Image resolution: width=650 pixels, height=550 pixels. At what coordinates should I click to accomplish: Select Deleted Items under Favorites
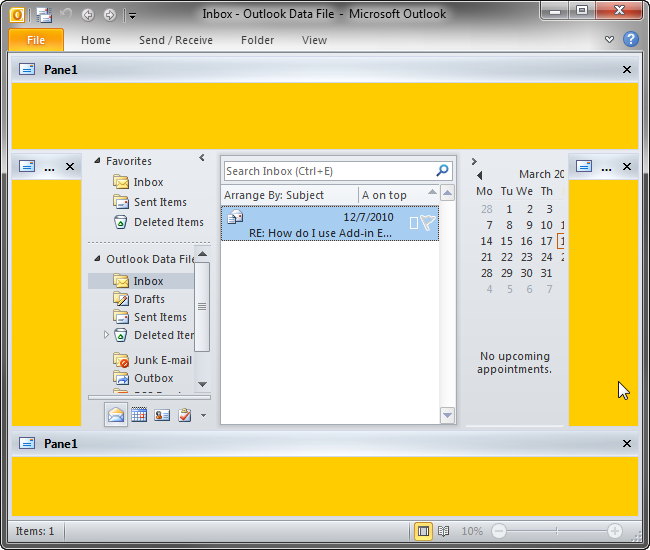tap(158, 222)
